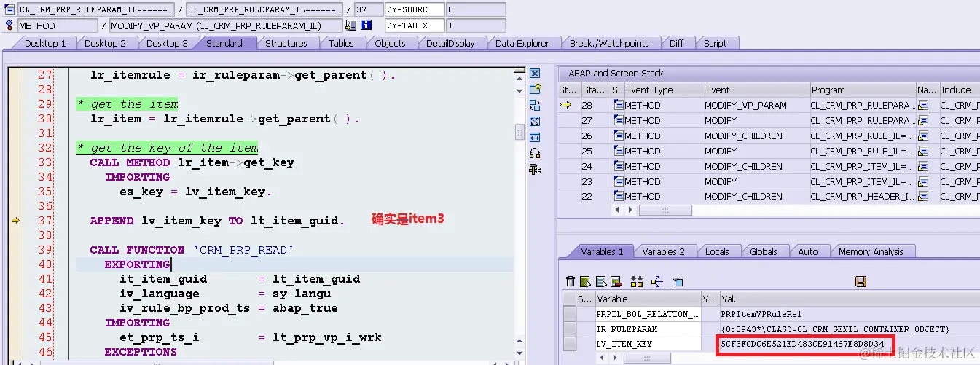Image resolution: width=980 pixels, height=365 pixels.
Task: Click the SY-TABIX value field
Action: 475,25
